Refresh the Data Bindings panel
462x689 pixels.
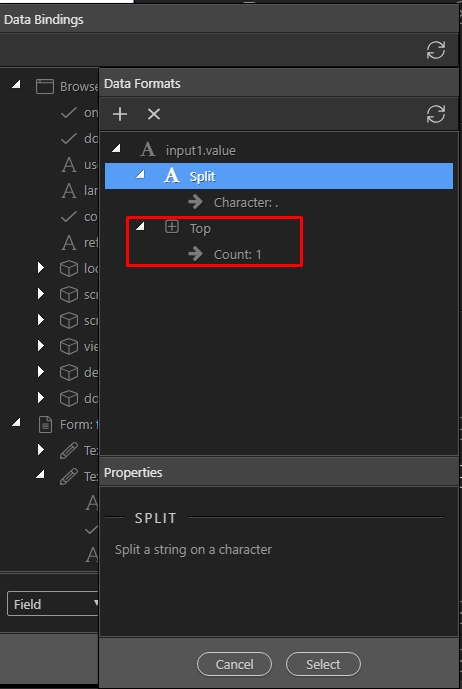[x=436, y=50]
